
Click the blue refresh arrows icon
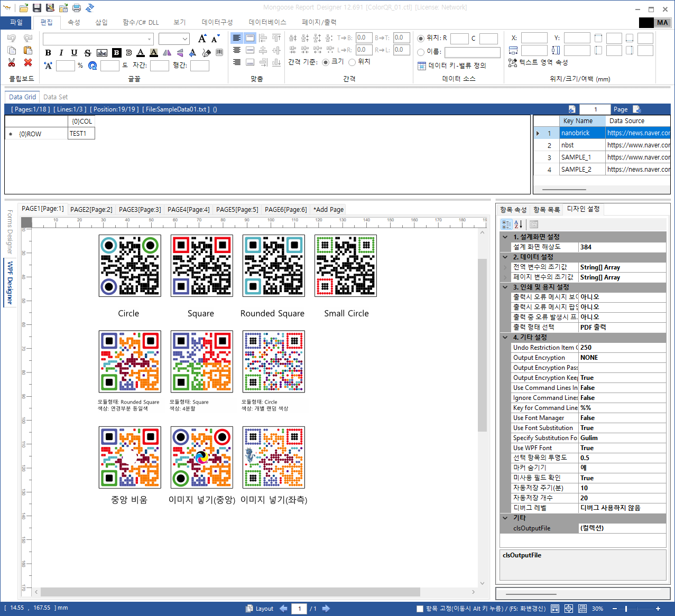[90, 8]
